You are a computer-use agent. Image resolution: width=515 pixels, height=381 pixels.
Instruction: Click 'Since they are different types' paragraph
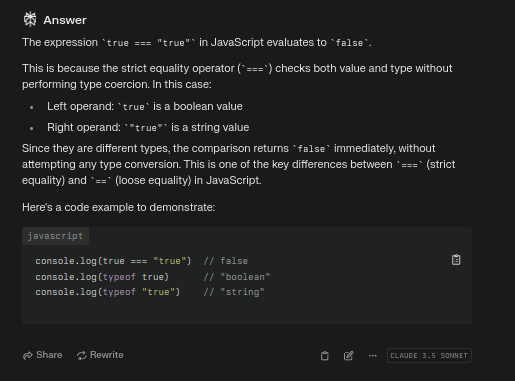(x=239, y=164)
